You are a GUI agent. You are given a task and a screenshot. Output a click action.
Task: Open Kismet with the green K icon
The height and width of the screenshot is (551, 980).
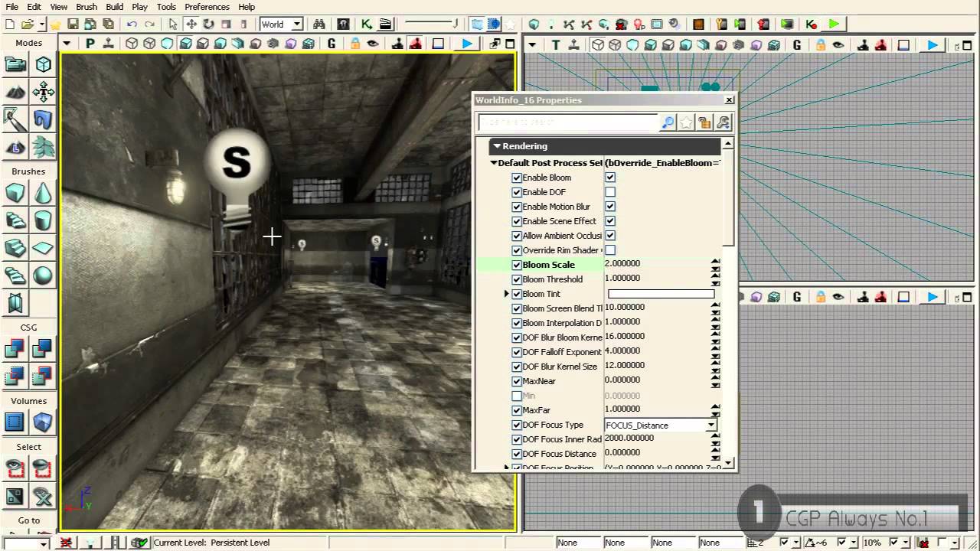tap(367, 24)
